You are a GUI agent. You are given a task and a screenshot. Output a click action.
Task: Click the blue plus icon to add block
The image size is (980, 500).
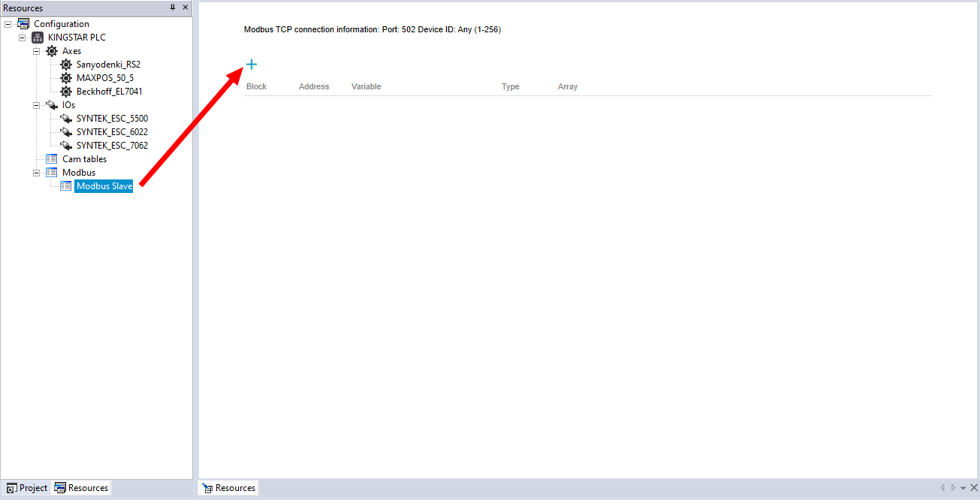[x=252, y=65]
